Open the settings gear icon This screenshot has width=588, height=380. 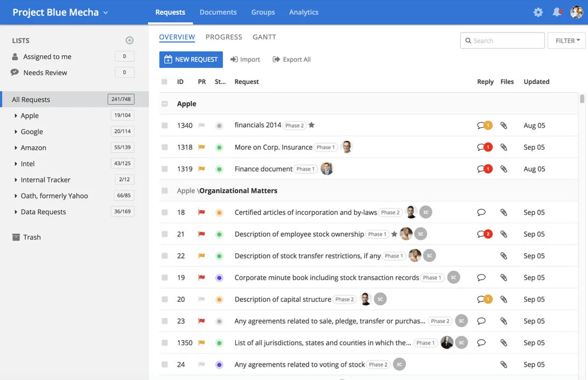[538, 12]
